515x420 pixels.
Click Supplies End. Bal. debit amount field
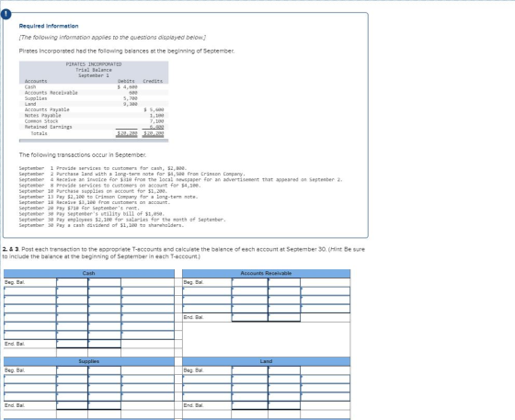coord(73,405)
